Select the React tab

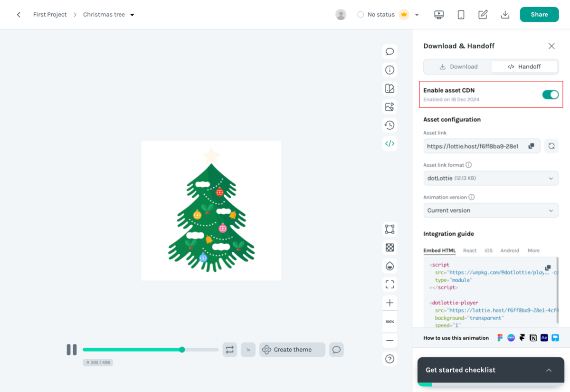(x=470, y=250)
